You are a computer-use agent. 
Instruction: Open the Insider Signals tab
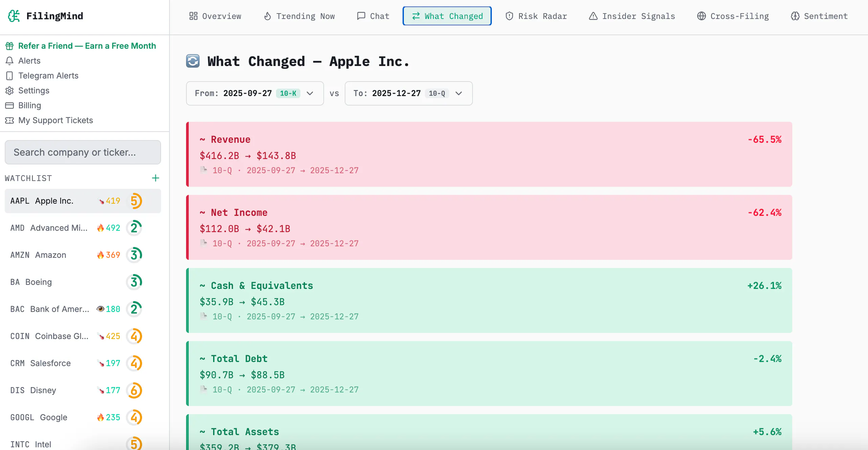(632, 16)
